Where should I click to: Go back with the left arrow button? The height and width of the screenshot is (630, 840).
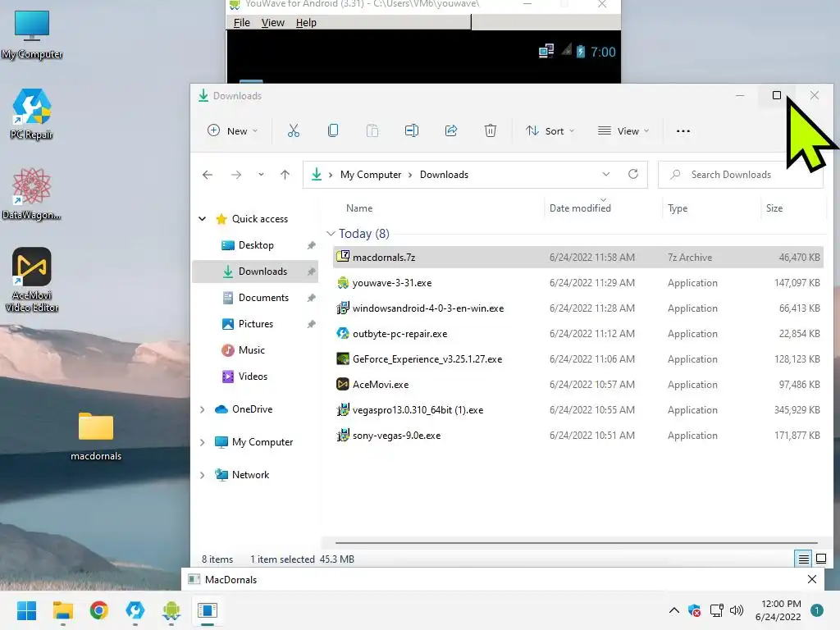coord(208,175)
